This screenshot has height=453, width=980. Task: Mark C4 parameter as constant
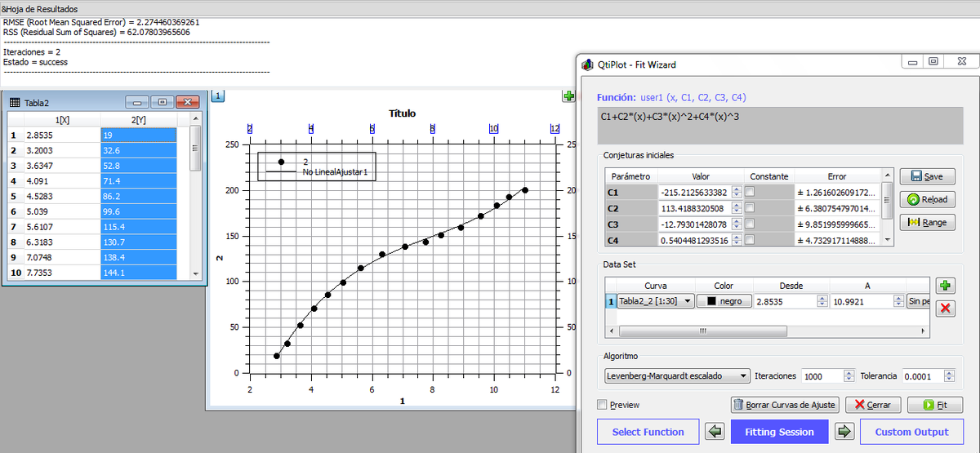[750, 240]
